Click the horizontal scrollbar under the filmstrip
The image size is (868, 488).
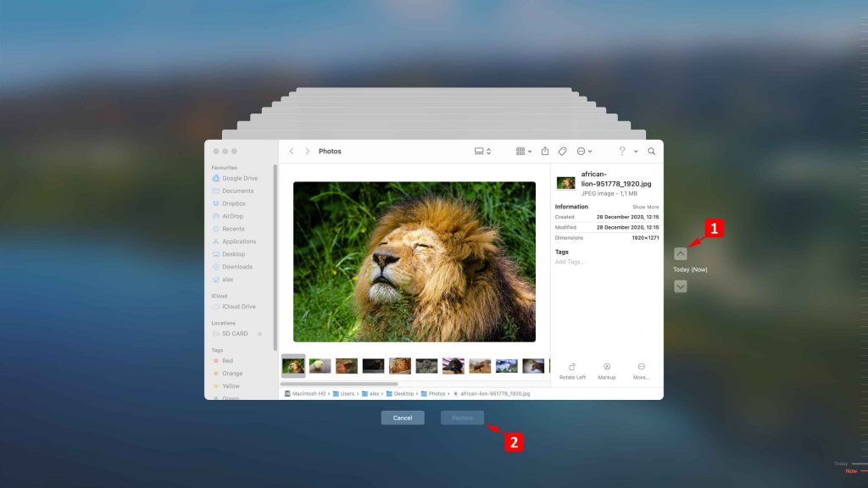click(x=339, y=384)
